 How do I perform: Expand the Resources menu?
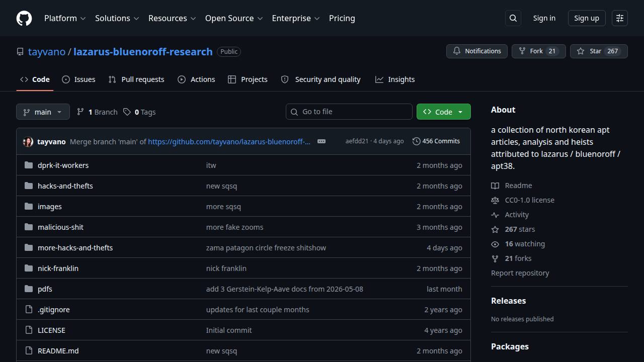(x=172, y=18)
